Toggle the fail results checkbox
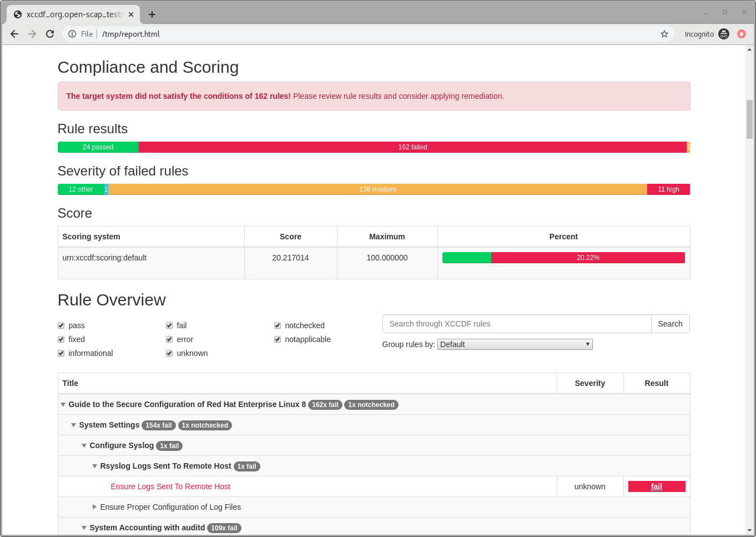 pos(169,325)
